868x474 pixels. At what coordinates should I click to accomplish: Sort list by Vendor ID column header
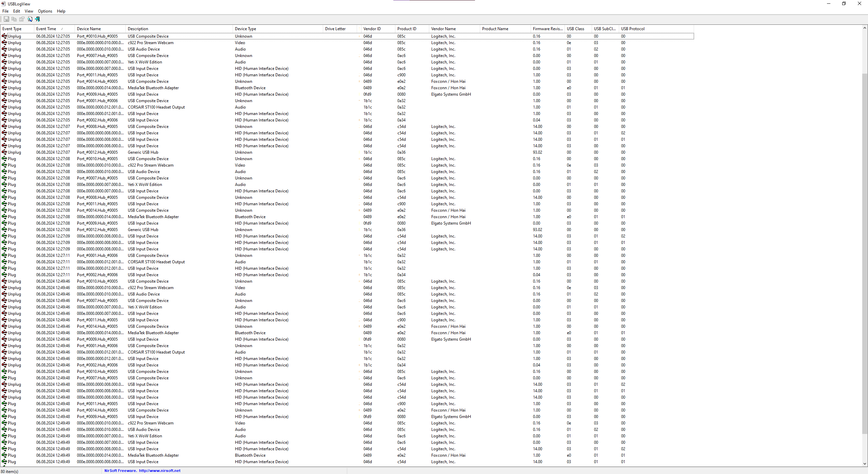click(x=372, y=29)
